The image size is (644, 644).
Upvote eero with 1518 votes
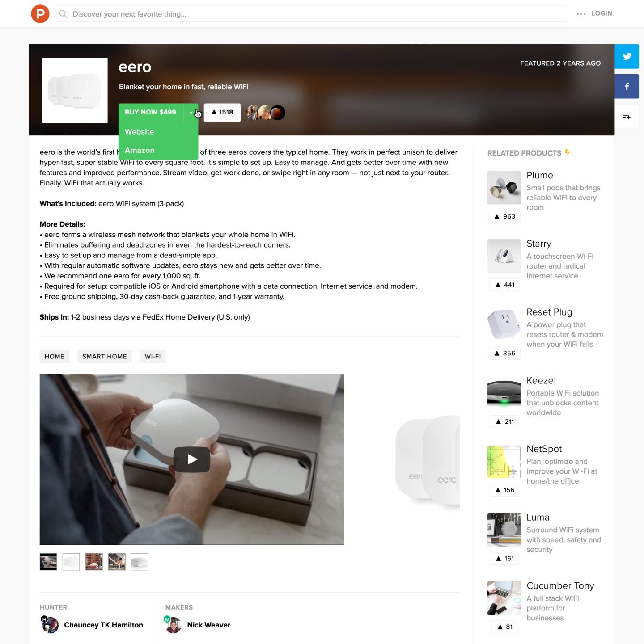[222, 112]
